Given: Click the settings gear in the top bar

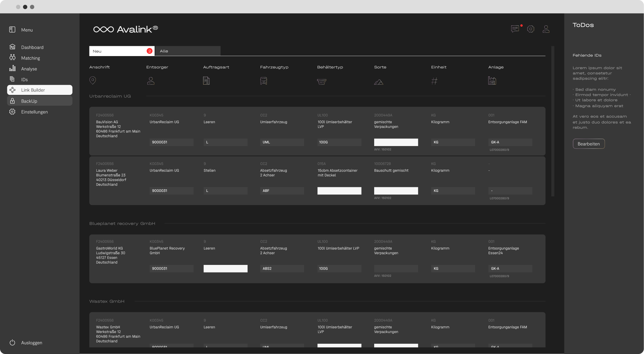Looking at the screenshot, I should (x=531, y=29).
